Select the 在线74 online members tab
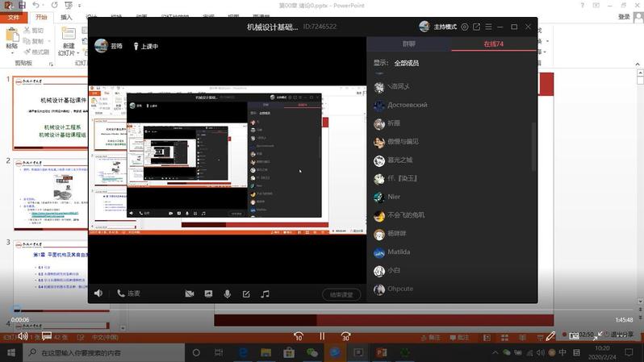The width and height of the screenshot is (644, 362). click(x=493, y=44)
